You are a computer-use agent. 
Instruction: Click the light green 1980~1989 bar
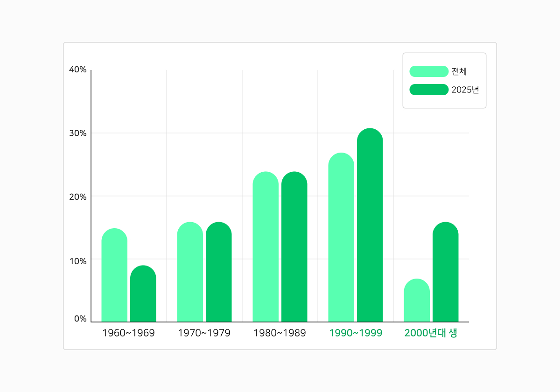tap(266, 247)
